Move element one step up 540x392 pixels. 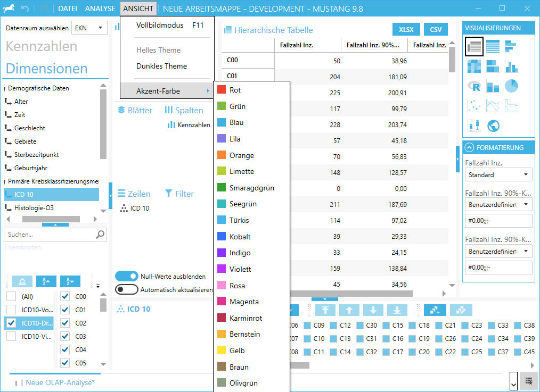coord(349,310)
